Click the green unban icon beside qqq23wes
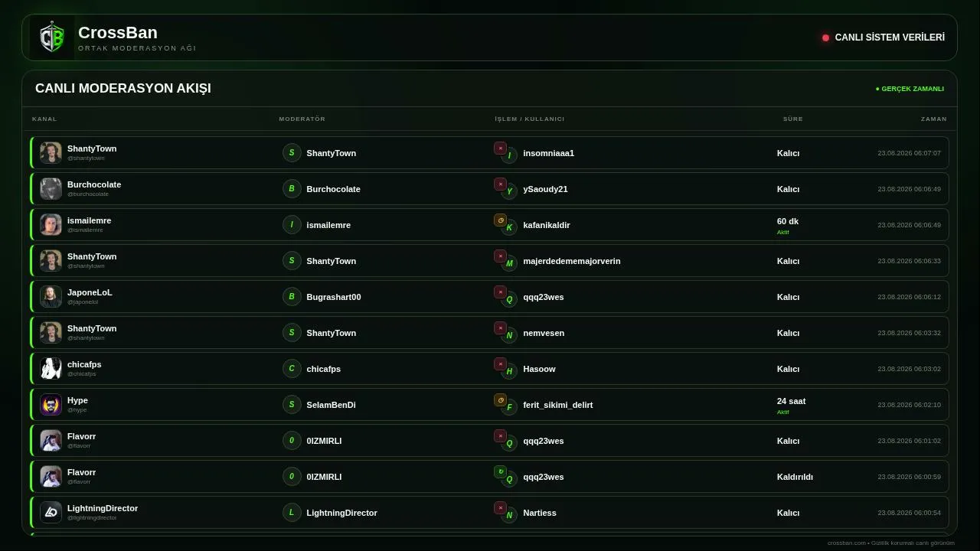The image size is (980, 551). tap(500, 472)
